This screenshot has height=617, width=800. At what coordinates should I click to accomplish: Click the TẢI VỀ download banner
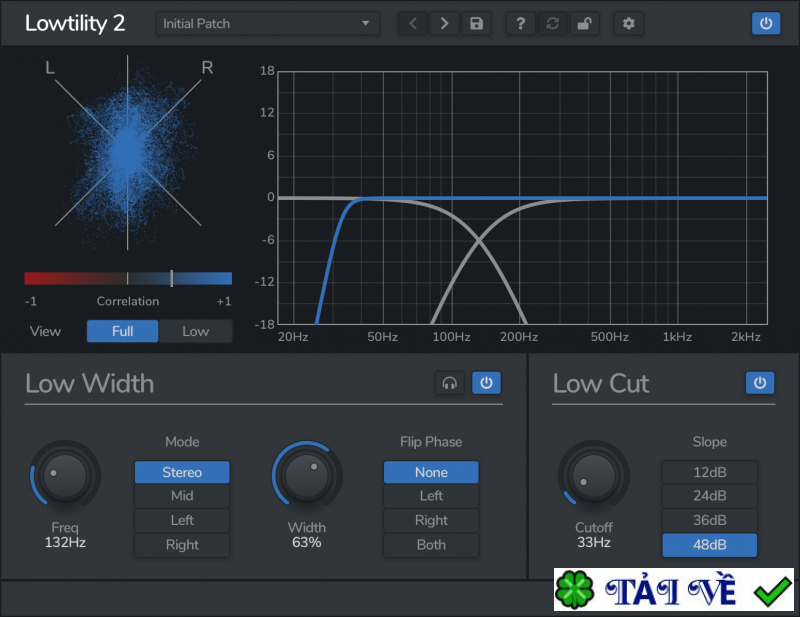(673, 590)
